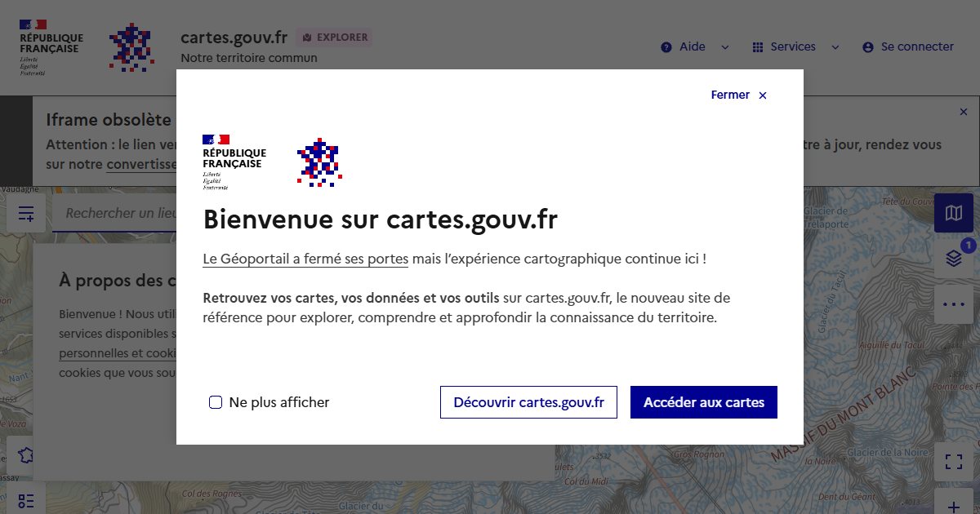Screen dimensions: 980x514
Task: Click the EXPLORER badge in the header
Action: (x=335, y=38)
